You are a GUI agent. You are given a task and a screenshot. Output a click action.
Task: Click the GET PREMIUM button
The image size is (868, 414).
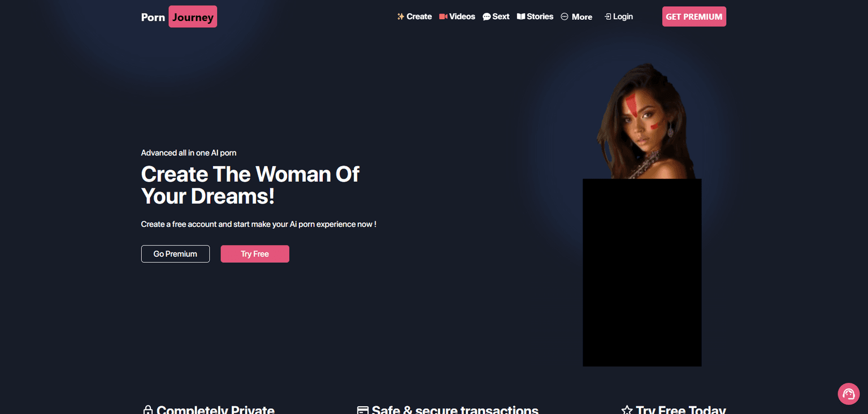pos(694,16)
